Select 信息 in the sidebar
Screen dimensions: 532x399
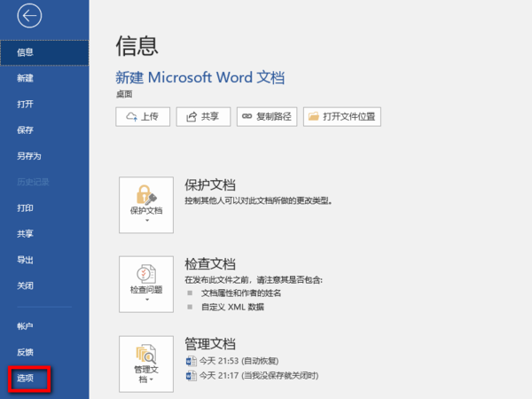point(44,52)
